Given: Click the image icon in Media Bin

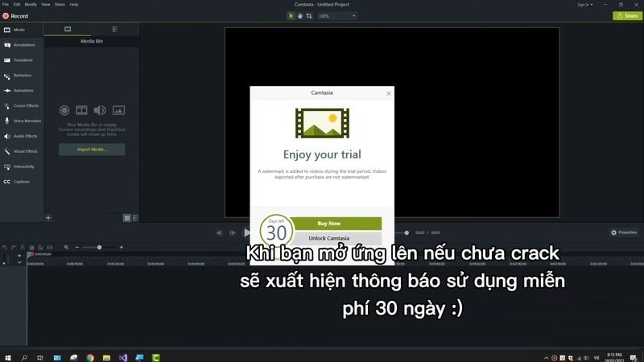Looking at the screenshot, I should pyautogui.click(x=118, y=110).
